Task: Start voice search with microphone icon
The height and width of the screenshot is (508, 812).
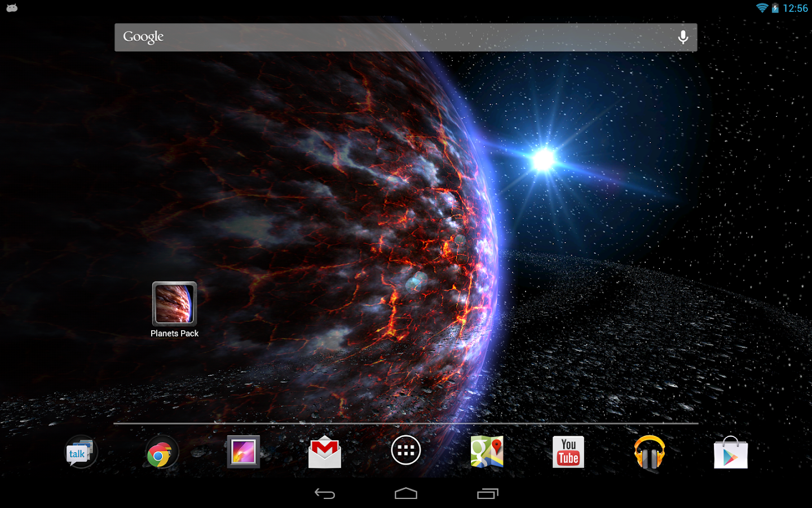Action: 683,37
